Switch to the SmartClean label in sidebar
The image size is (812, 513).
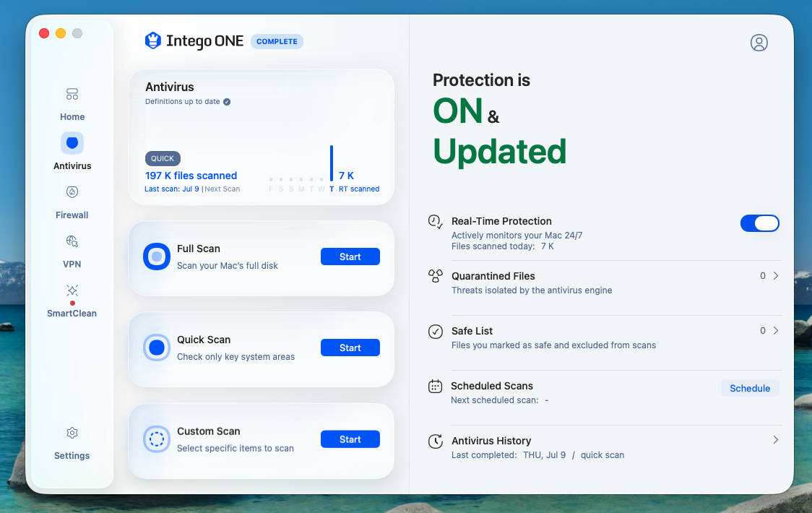72,314
